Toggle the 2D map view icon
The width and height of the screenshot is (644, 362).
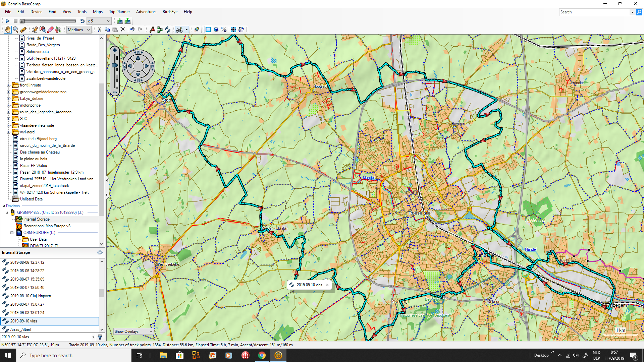click(x=208, y=29)
